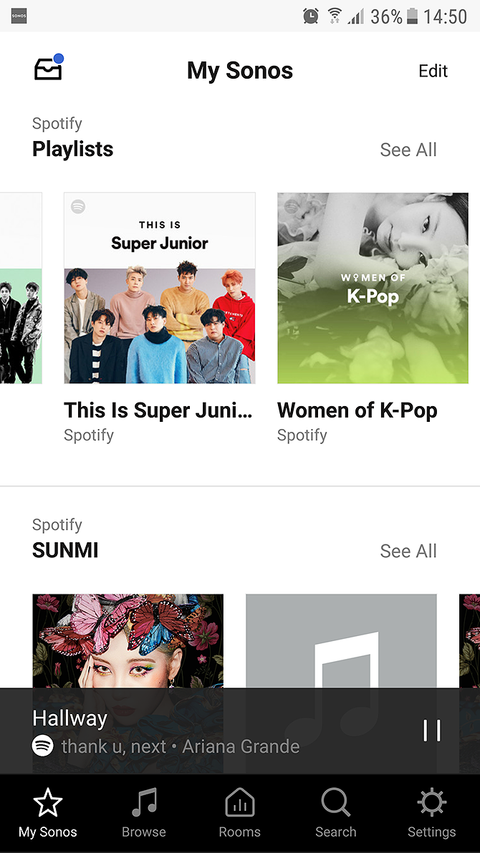The height and width of the screenshot is (853, 480).
Task: Tap the Women of K-Pop title text
Action: coord(357,410)
